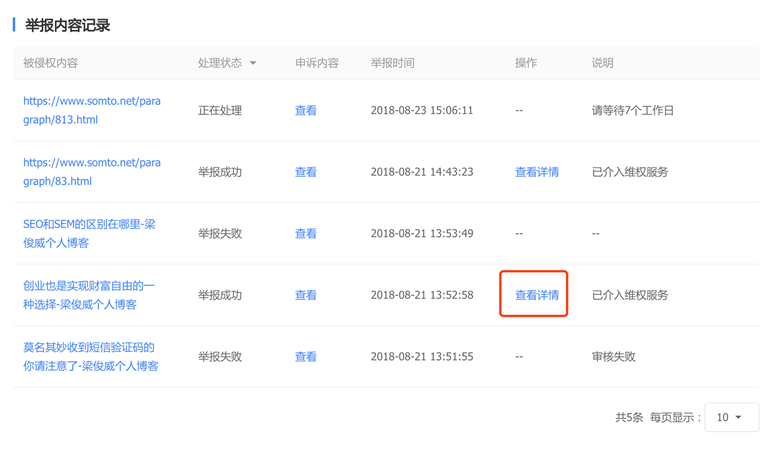This screenshot has height=459, width=770.
Task: Click the 操作 column header
Action: click(x=526, y=63)
